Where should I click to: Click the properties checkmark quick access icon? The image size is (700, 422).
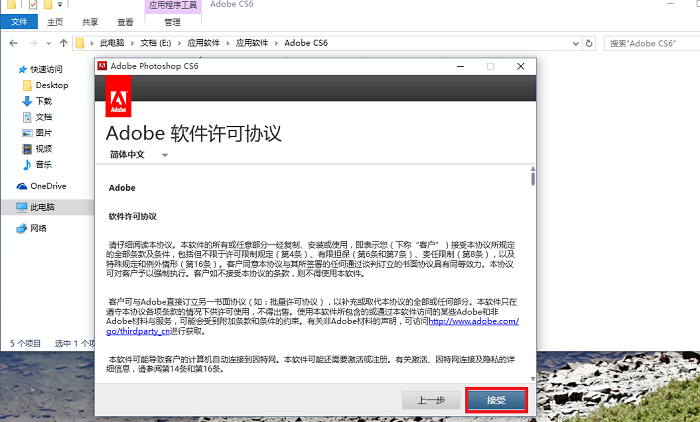pos(33,4)
